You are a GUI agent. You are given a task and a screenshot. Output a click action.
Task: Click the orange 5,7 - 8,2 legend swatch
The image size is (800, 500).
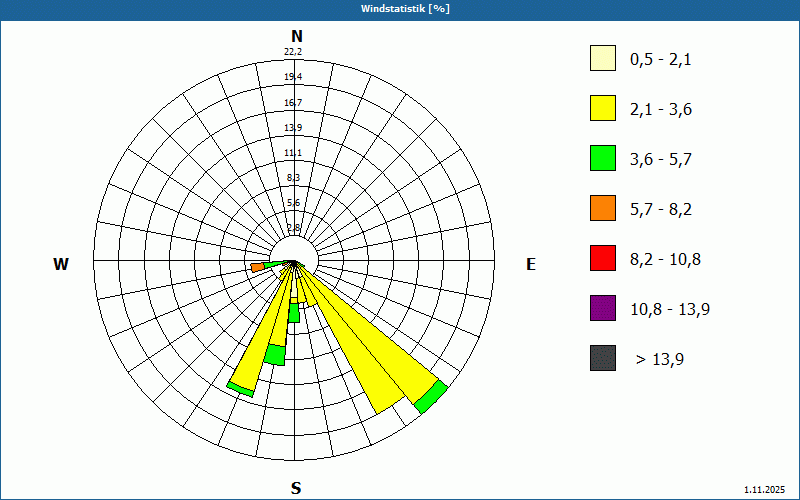pos(603,208)
